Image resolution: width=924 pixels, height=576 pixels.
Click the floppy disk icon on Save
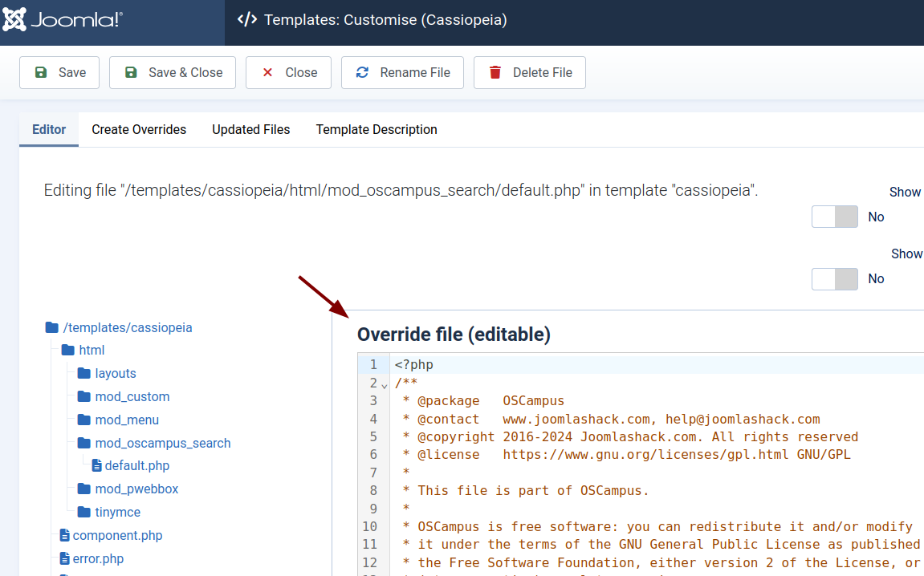41,72
